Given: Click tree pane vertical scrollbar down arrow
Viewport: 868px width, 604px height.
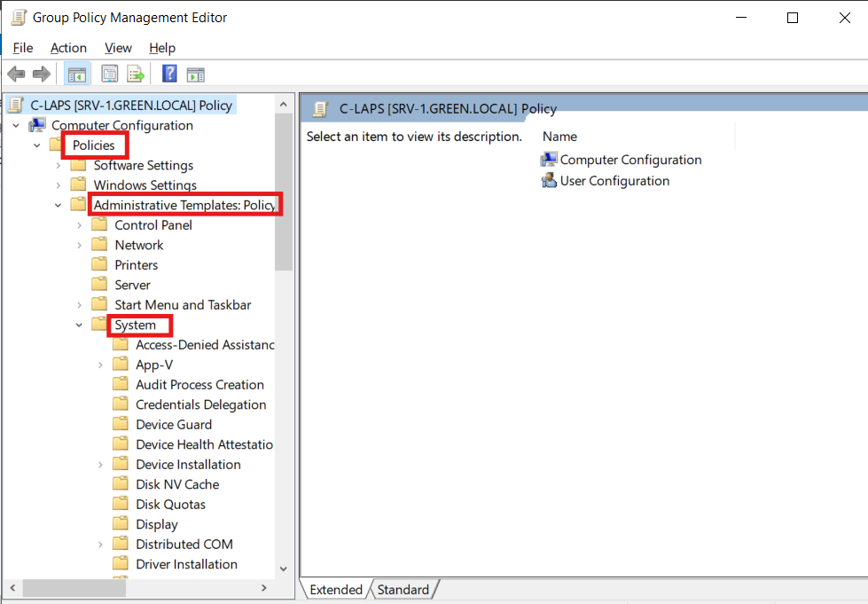Looking at the screenshot, I should tap(284, 569).
